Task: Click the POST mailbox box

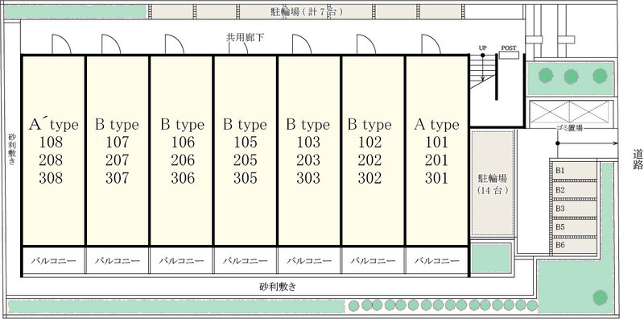Action: (x=509, y=55)
